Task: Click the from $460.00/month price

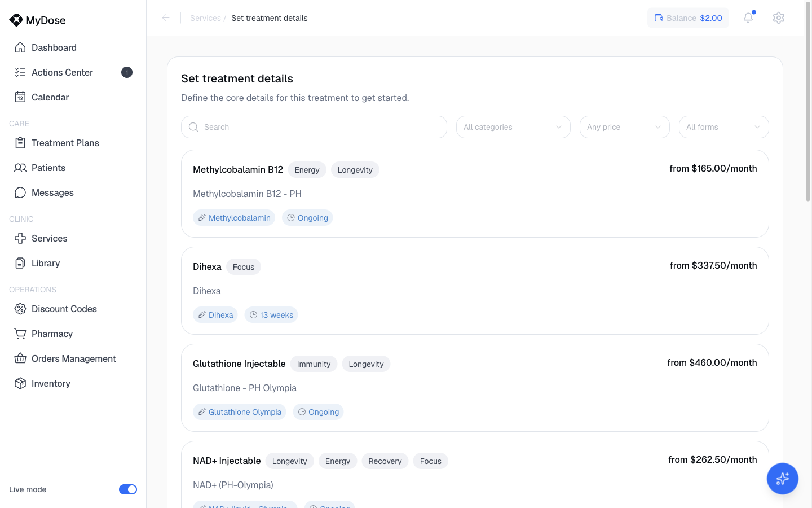Action: click(712, 362)
